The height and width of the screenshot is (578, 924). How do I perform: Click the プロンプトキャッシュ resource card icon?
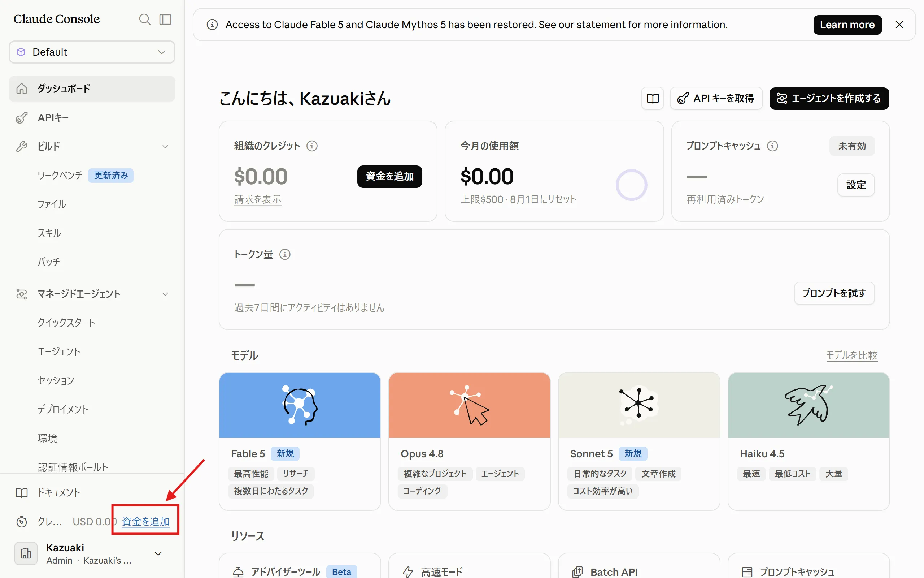pyautogui.click(x=747, y=572)
